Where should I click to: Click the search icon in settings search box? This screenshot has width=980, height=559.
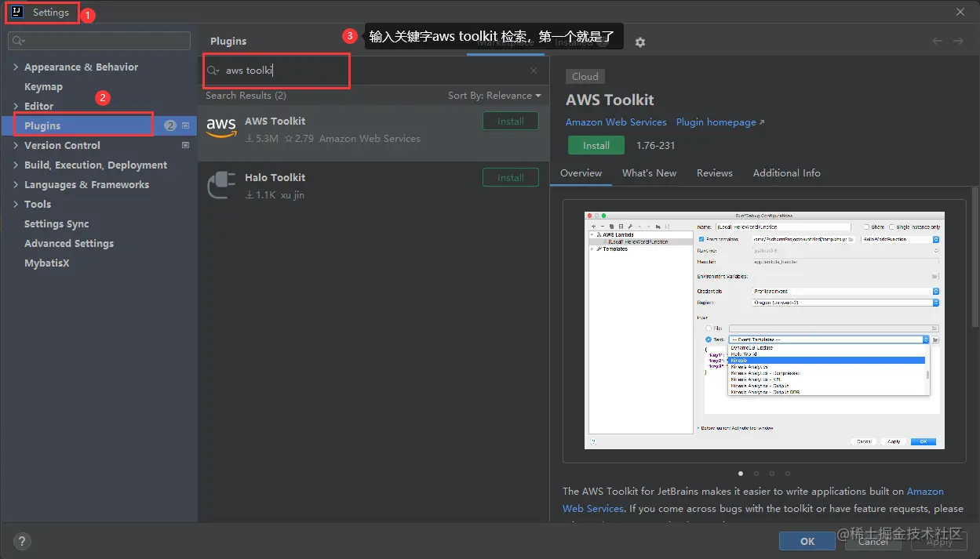click(19, 41)
